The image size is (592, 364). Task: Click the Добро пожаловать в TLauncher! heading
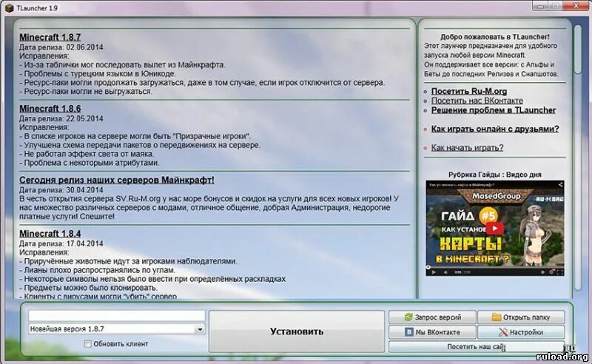click(494, 37)
